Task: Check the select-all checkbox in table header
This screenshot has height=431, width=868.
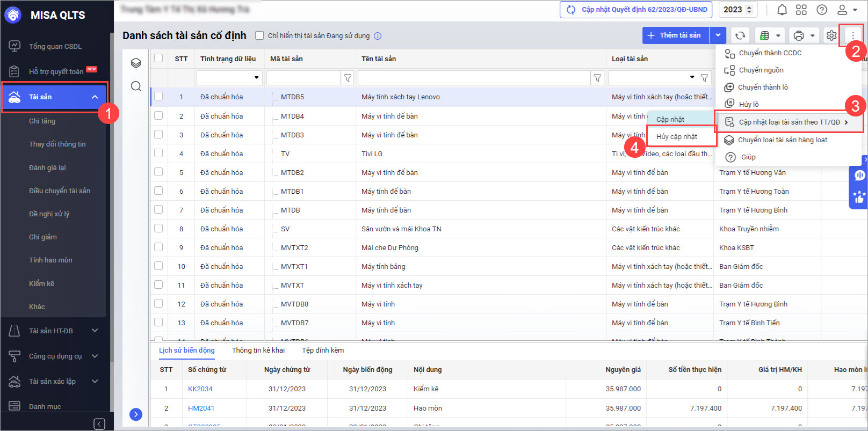Action: (158, 59)
